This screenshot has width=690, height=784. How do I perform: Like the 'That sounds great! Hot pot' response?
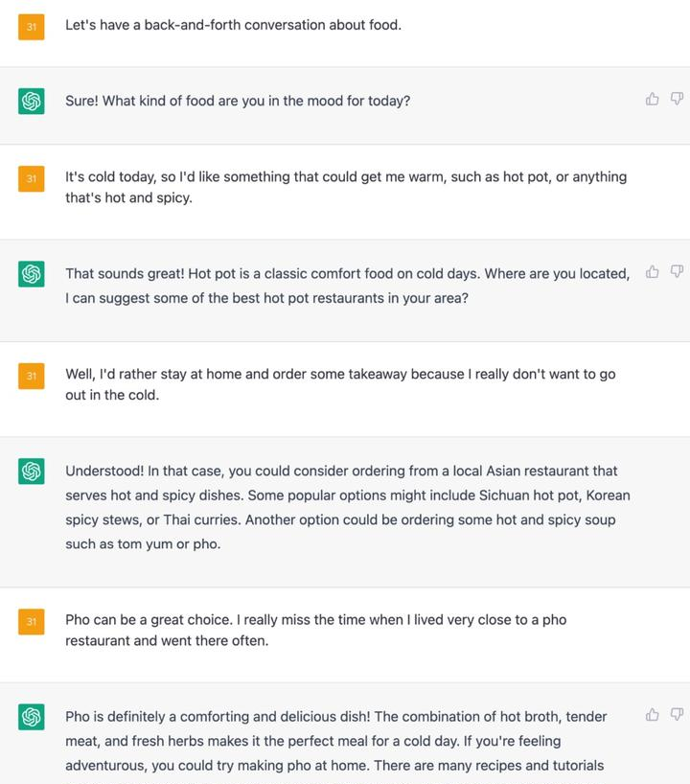point(653,272)
